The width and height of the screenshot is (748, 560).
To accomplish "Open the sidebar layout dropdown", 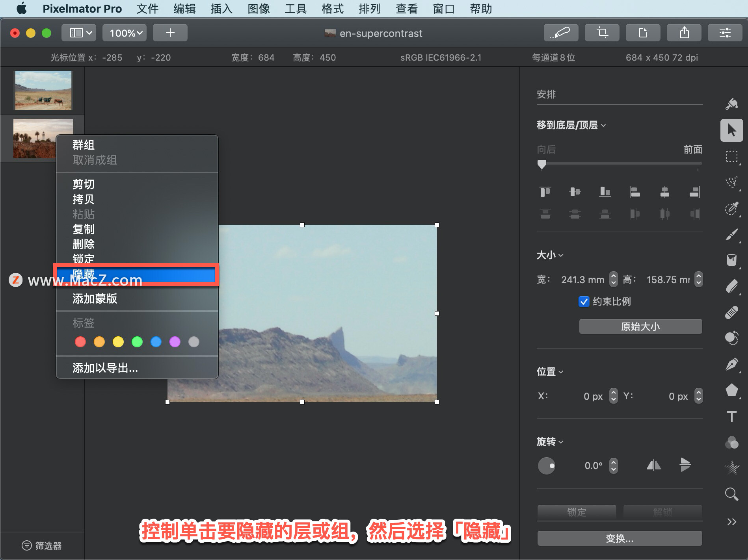I will click(x=78, y=33).
